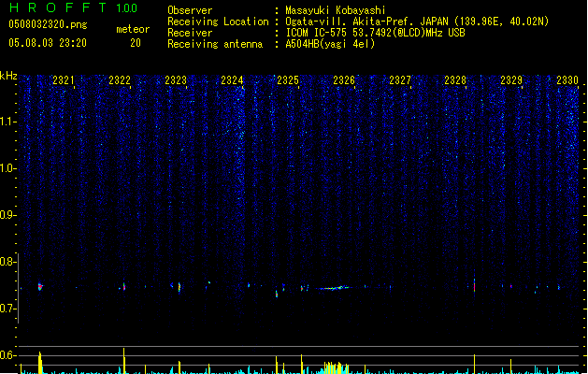The width and height of the screenshot is (588, 374).
Task: Select the Ogata-vill. Akita-Pref. JAPAN location text
Action: point(417,22)
